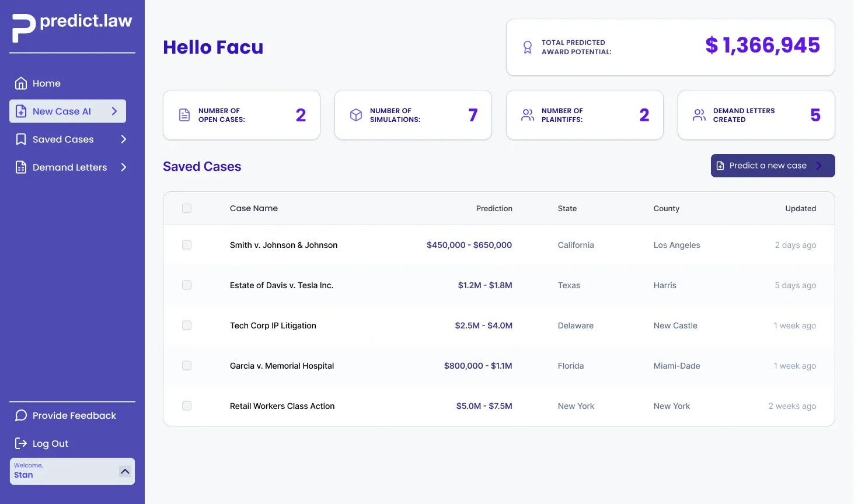Click the New Case AI file-plus icon

tap(21, 111)
